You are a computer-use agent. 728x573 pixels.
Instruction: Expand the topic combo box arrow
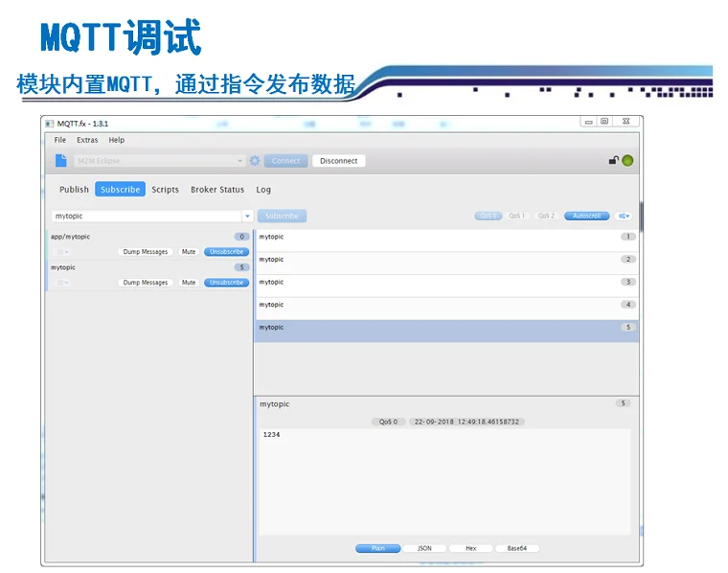click(x=247, y=216)
